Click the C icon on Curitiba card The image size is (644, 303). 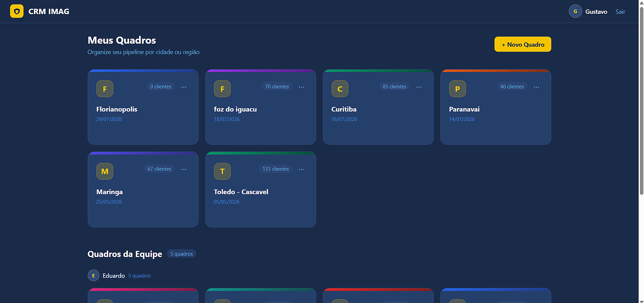340,89
